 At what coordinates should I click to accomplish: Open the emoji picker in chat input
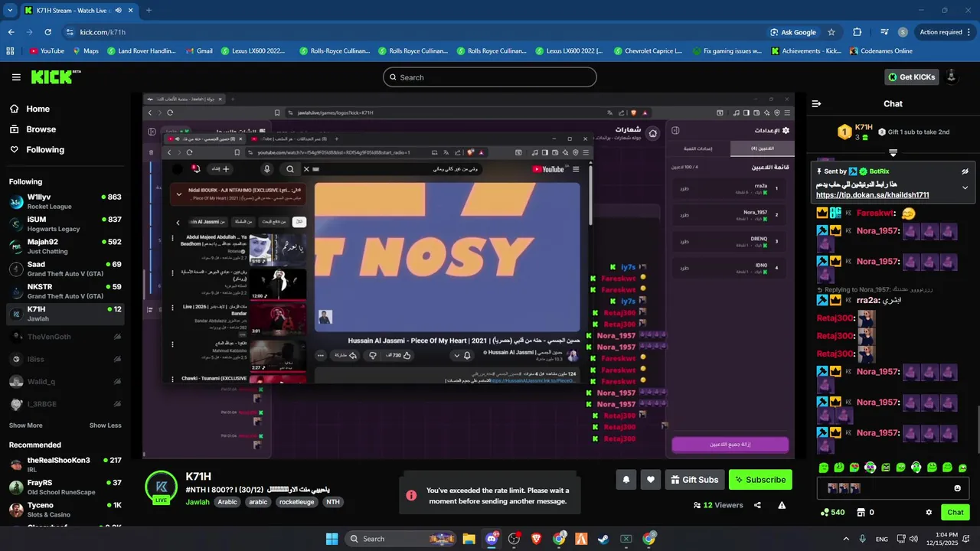(x=957, y=488)
